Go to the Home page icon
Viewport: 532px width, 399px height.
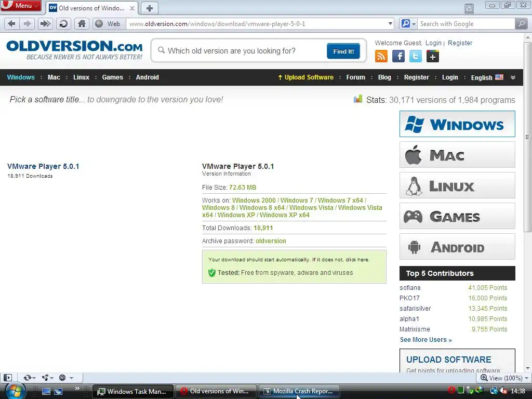coord(82,24)
